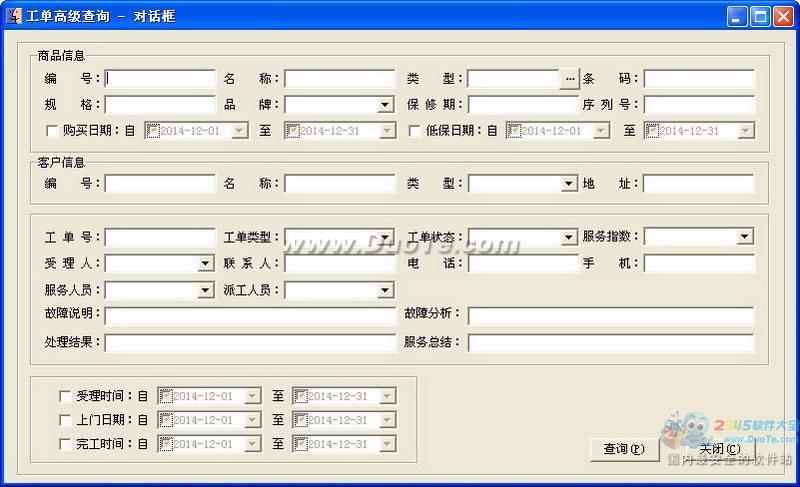Viewport: 800px width, 487px height.
Task: Expand the 服务人员 dropdown
Action: (x=206, y=290)
